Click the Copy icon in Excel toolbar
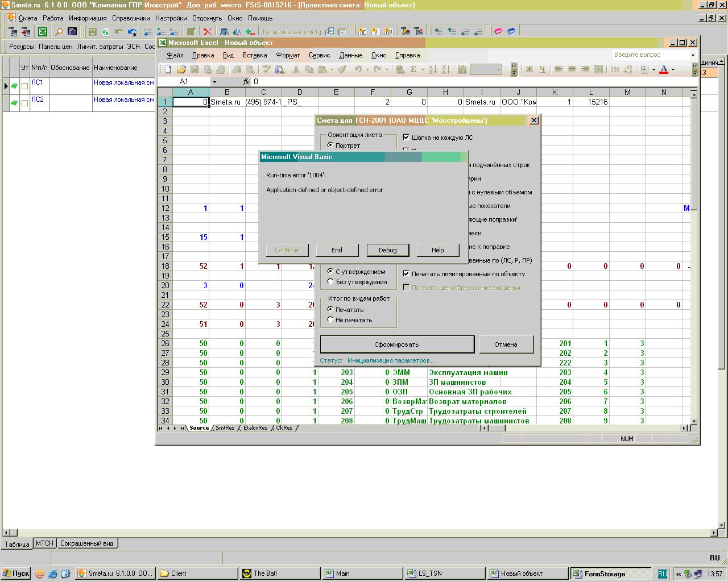Image resolution: width=728 pixels, height=582 pixels. coord(309,69)
